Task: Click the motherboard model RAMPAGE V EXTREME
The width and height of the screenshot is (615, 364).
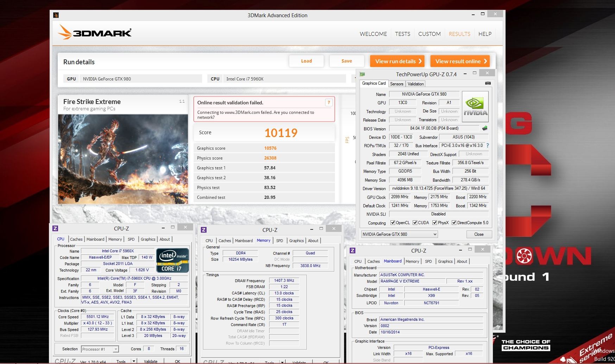Action: tap(412, 281)
